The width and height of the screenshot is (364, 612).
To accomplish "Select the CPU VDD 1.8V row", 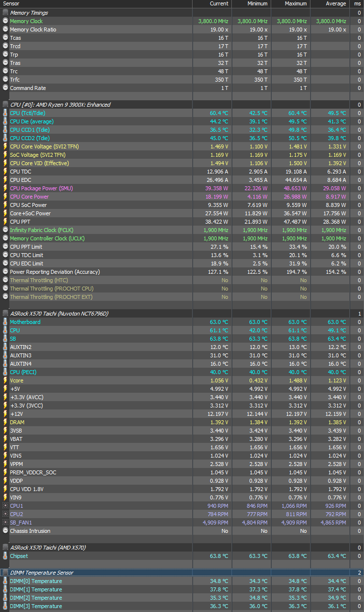I will tap(182, 489).
